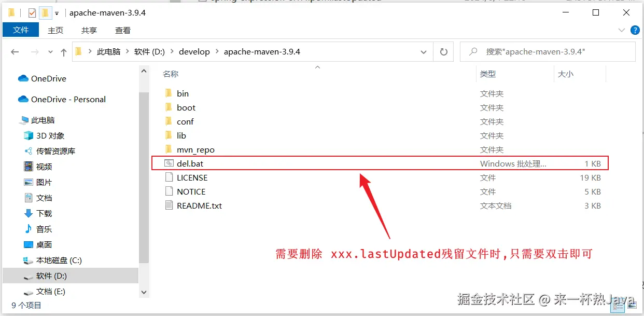Screen dimensions: 644x316
Task: Click the OneDrive - Personal cloud icon
Action: (23, 99)
